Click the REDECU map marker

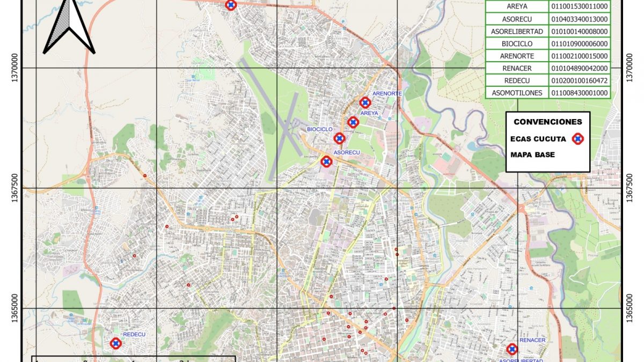point(115,343)
